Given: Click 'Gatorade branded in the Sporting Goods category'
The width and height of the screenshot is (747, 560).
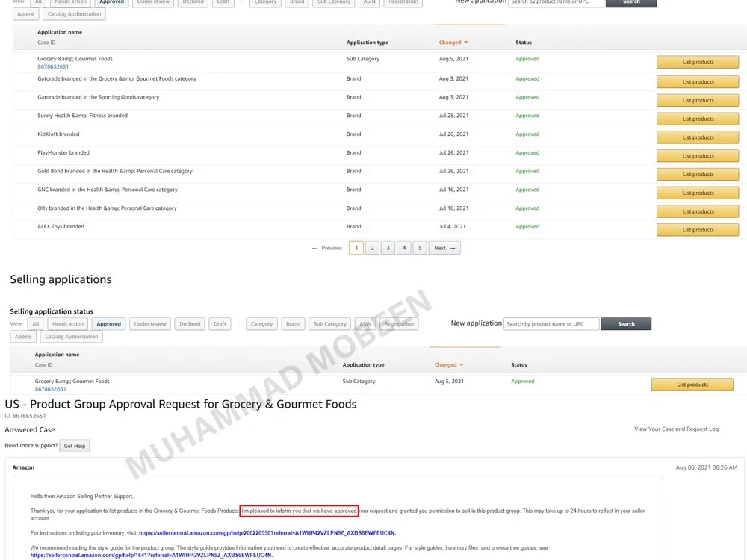Looking at the screenshot, I should coord(98,97).
